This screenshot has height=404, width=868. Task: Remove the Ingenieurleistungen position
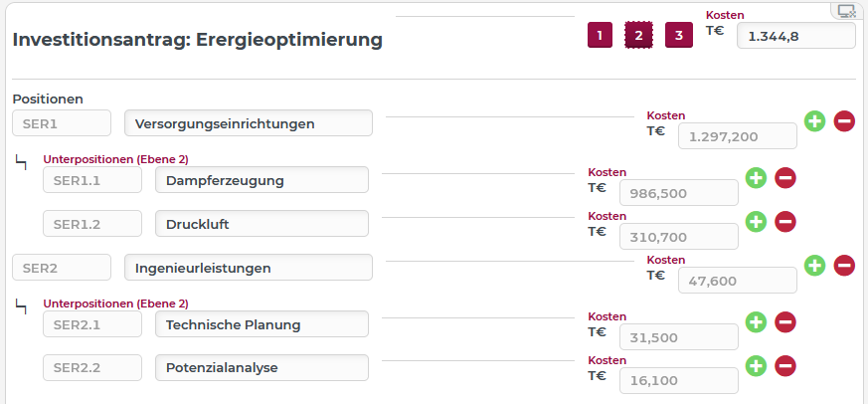(x=844, y=266)
